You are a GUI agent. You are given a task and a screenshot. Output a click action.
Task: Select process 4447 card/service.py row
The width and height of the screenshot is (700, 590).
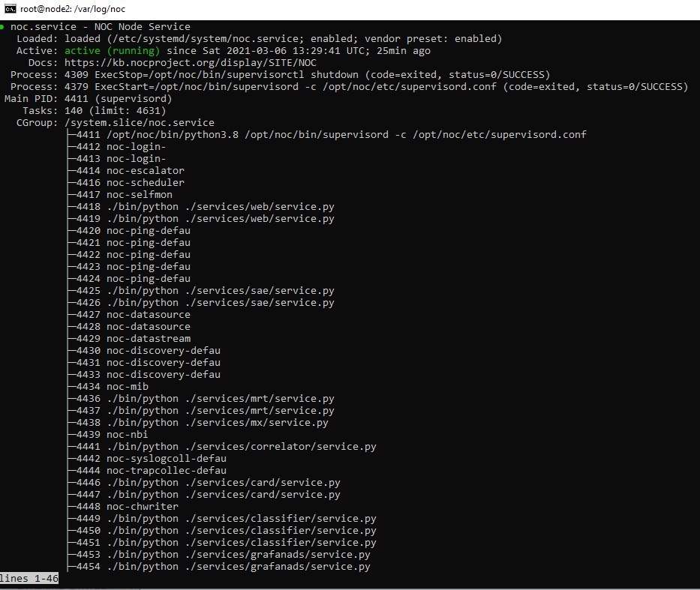point(204,495)
